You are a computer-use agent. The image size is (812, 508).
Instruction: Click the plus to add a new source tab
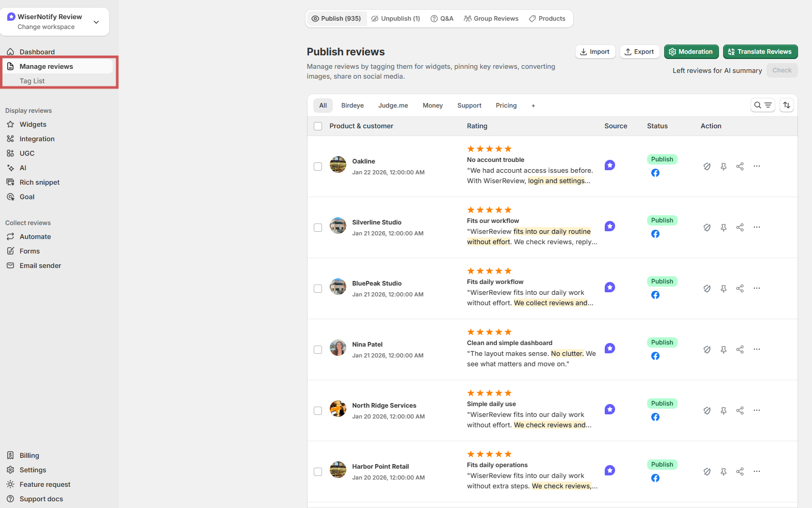tap(533, 105)
